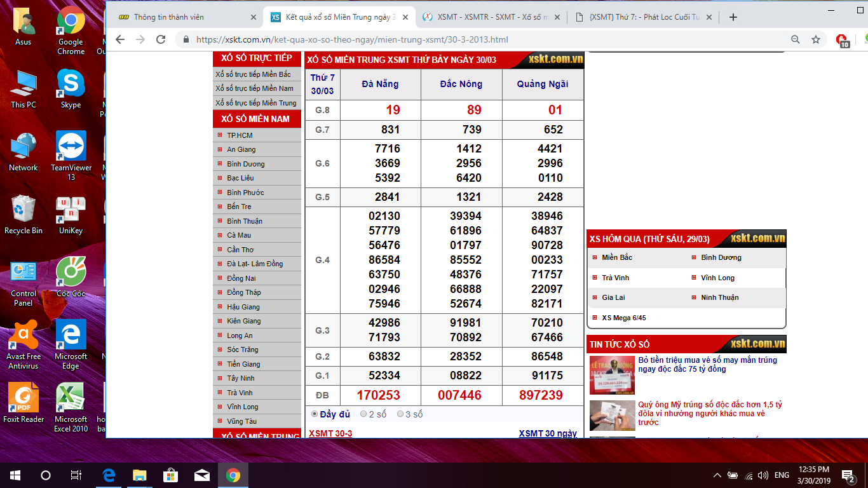
Task: Click "Xổ số trực tiếp Miền Bắc" link
Action: tap(253, 74)
